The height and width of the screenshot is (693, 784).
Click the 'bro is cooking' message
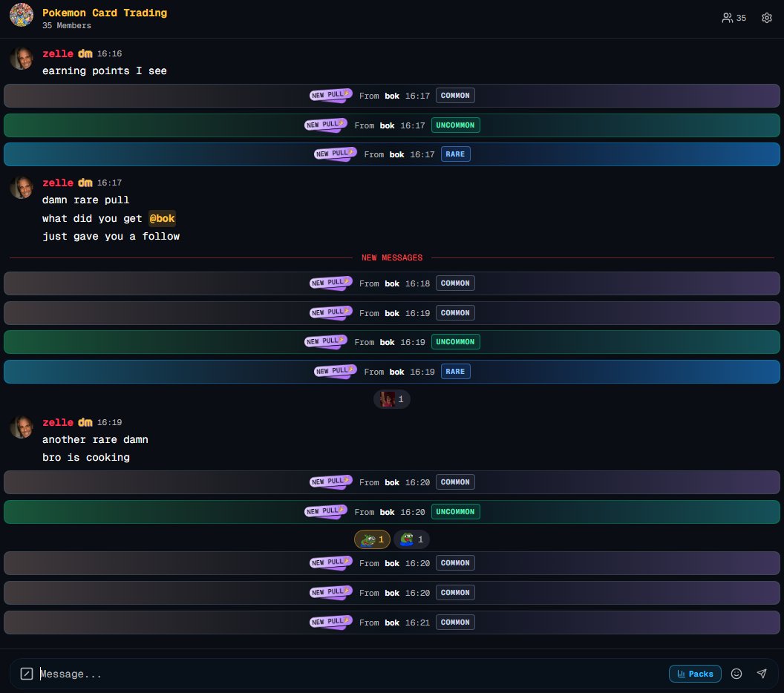point(85,458)
